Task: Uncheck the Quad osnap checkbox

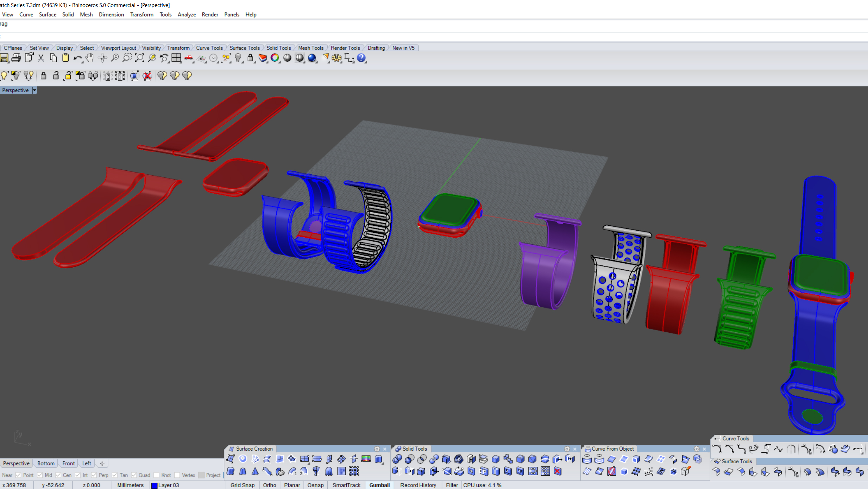Action: (134, 475)
